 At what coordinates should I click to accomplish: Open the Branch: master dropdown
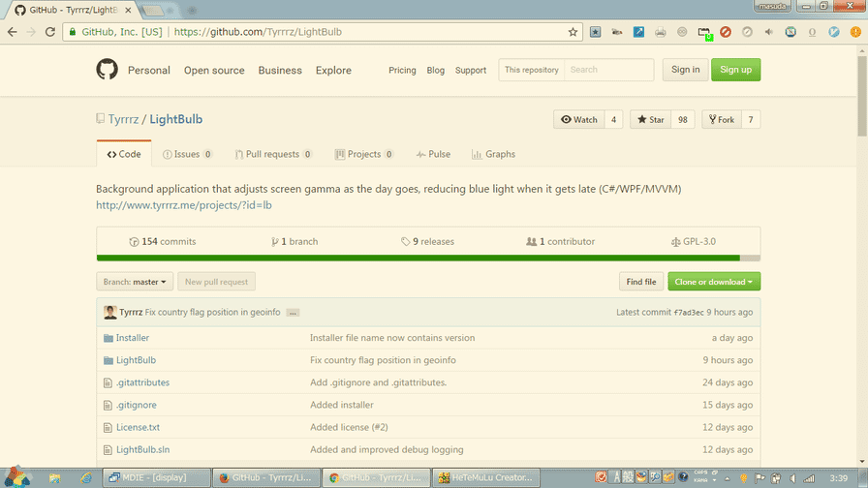pos(135,282)
